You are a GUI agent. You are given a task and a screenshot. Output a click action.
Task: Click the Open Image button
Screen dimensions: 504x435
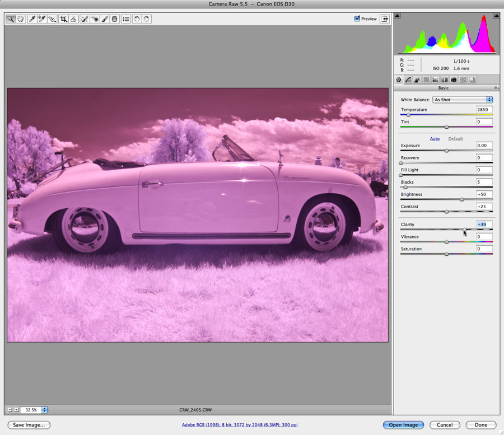pos(403,425)
